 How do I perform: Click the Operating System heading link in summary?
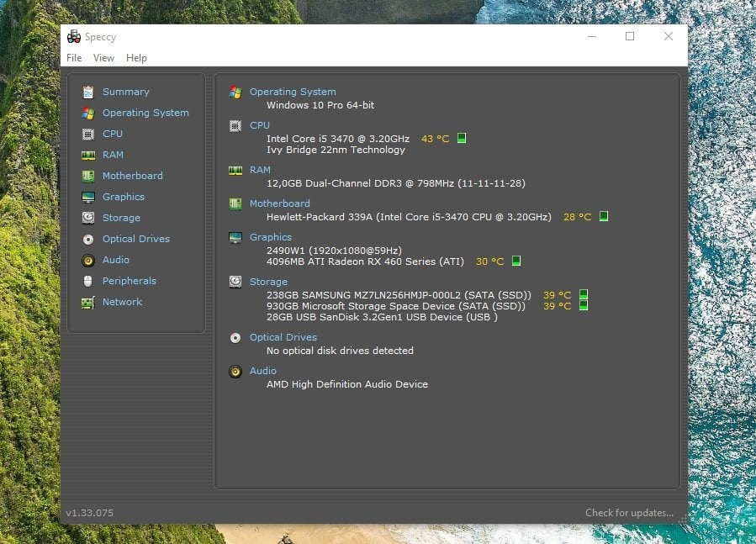(x=293, y=92)
